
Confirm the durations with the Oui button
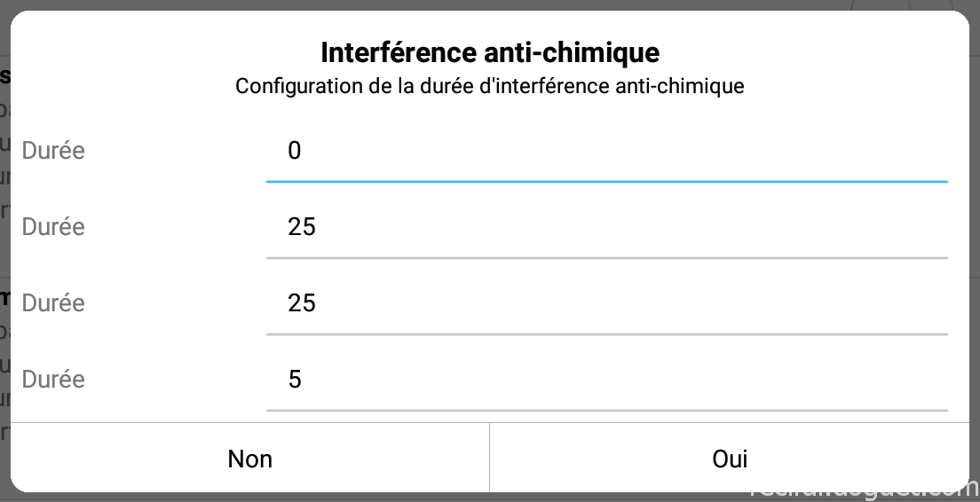pyautogui.click(x=730, y=459)
